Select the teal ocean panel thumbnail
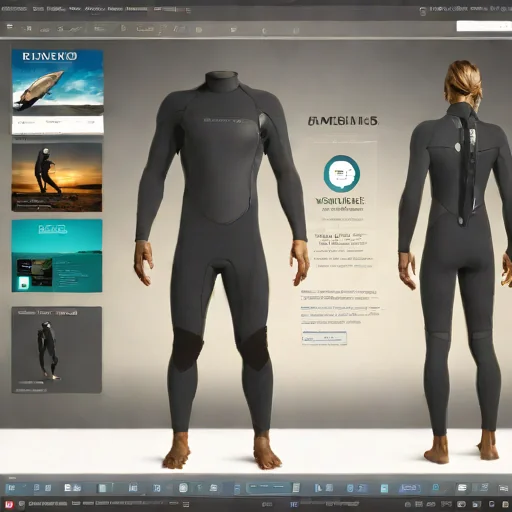The image size is (512, 512). [57, 256]
